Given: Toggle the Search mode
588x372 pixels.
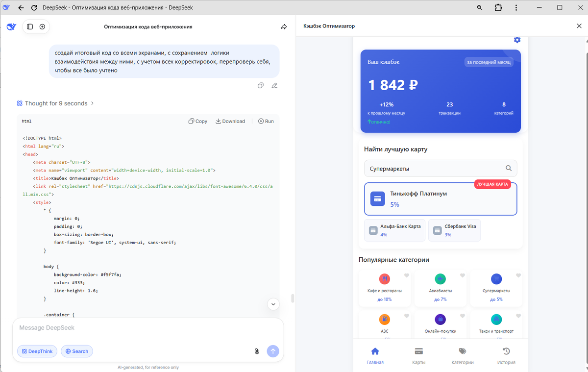Looking at the screenshot, I should tap(77, 351).
